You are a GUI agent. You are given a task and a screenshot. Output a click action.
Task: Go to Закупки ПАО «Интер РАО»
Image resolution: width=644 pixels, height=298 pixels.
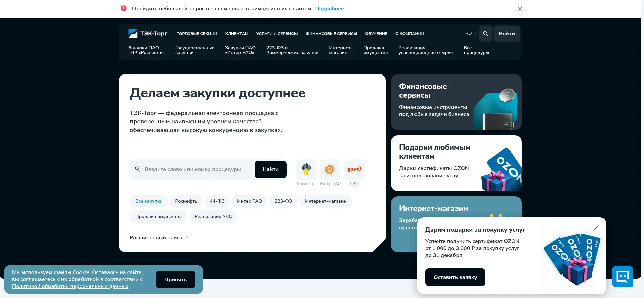click(240, 50)
